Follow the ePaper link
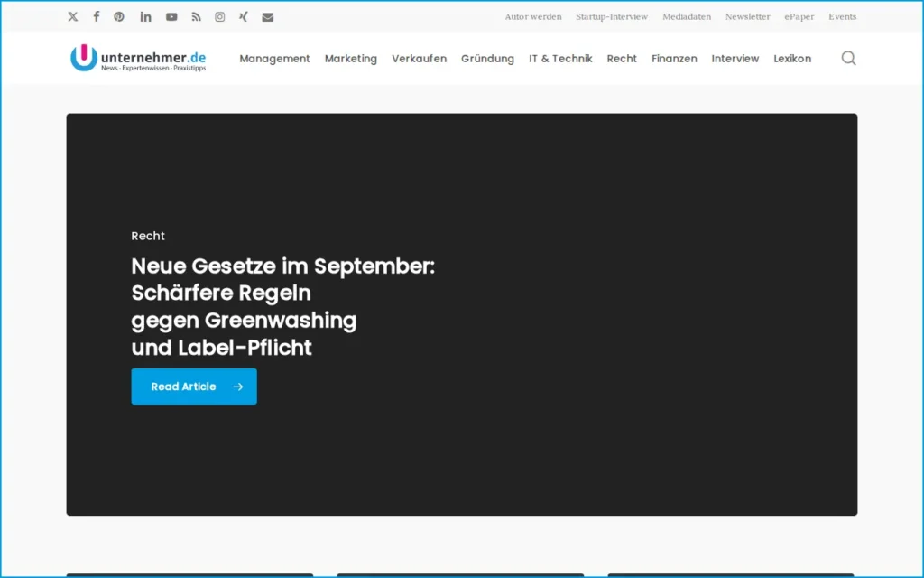924x578 pixels. (x=799, y=16)
